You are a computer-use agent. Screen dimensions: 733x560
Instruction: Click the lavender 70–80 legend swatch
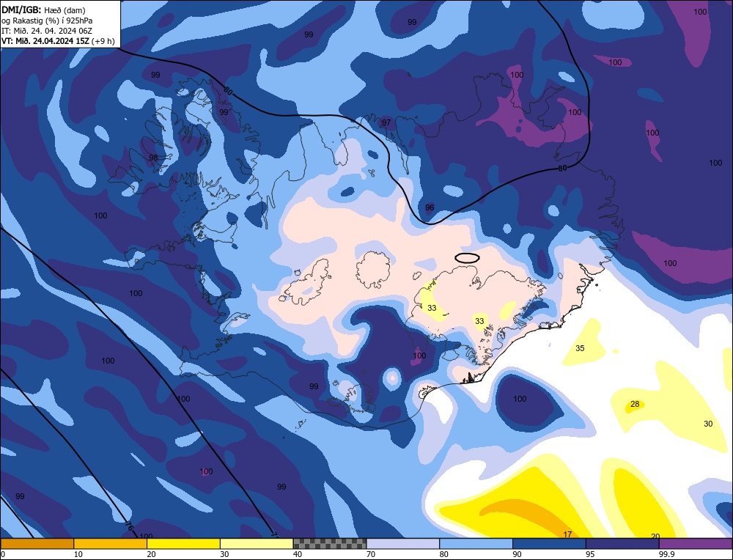click(403, 543)
